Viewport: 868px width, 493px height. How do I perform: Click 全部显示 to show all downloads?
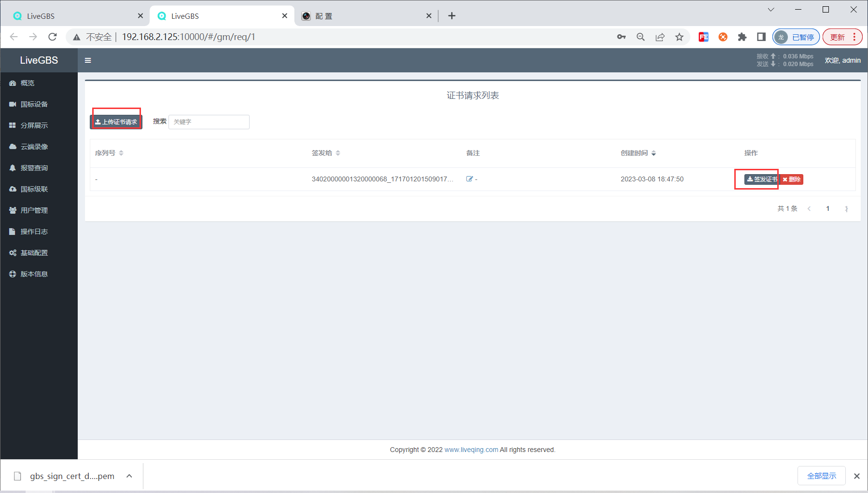[822, 476]
